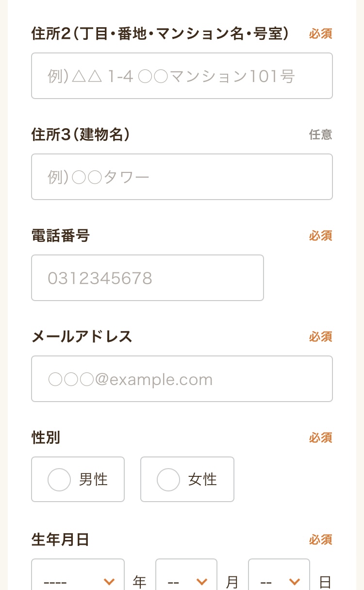364x590 pixels.
Task: Click the 電話番号 phone number field
Action: (148, 278)
